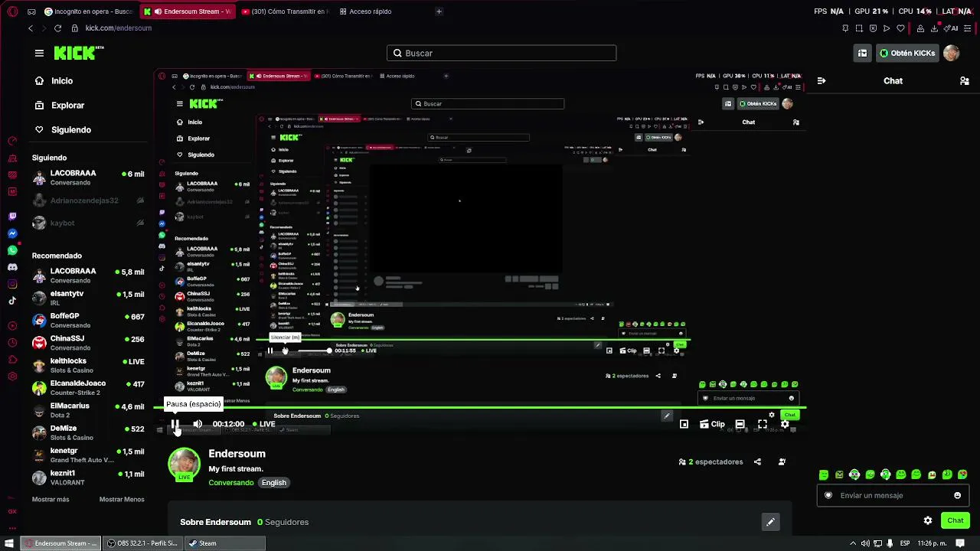
Task: Toggle mini player mode
Action: pos(684,424)
